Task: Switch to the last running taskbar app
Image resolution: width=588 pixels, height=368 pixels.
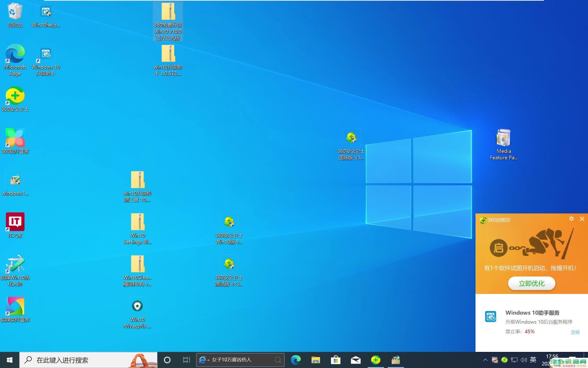Action: pos(396,360)
